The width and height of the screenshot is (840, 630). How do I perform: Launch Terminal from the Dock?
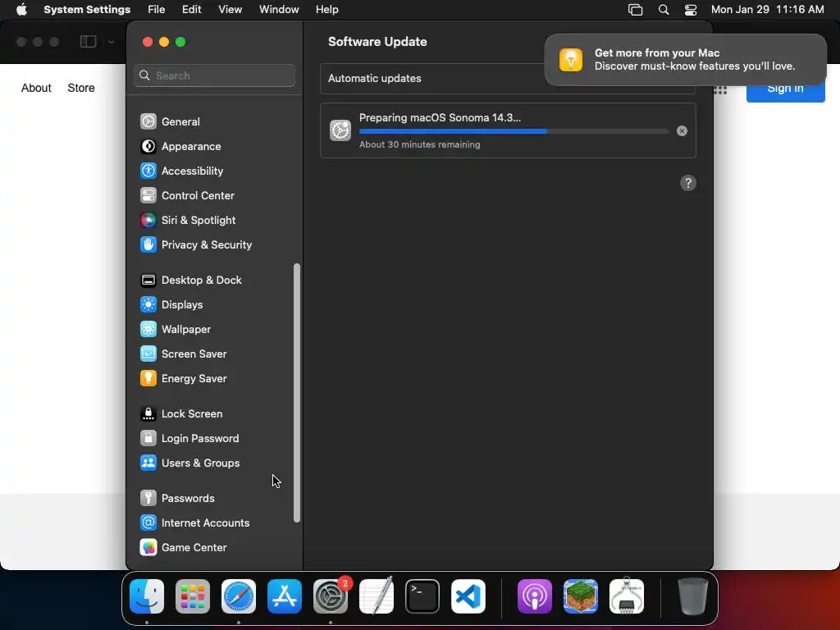pos(422,596)
